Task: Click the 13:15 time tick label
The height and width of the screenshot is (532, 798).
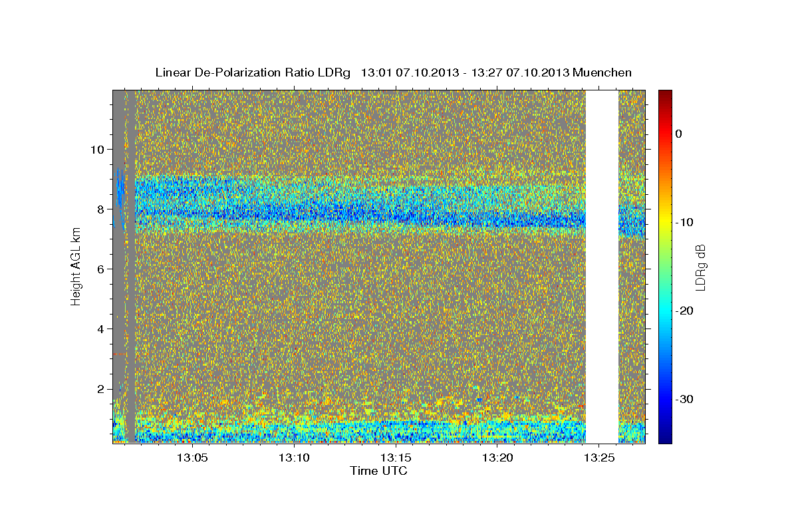Action: [x=396, y=458]
